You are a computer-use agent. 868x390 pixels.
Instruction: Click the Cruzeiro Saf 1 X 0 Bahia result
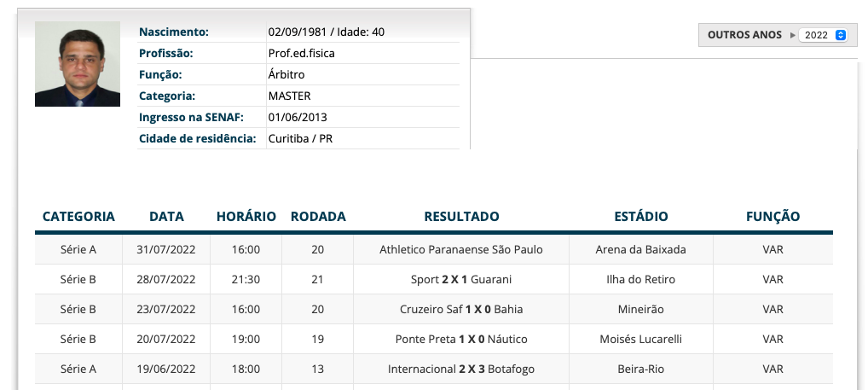pyautogui.click(x=461, y=310)
